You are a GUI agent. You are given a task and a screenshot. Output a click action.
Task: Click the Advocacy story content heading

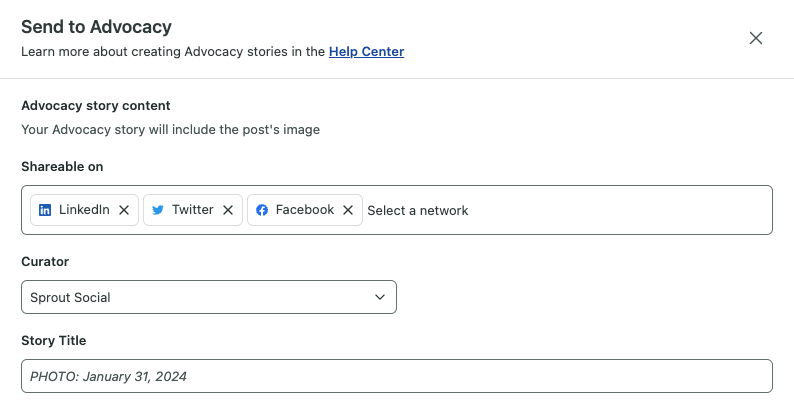(x=96, y=106)
